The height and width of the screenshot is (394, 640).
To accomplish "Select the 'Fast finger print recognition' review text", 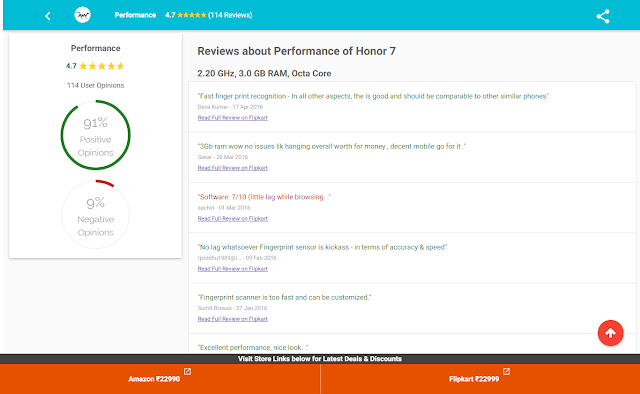I will tap(373, 96).
